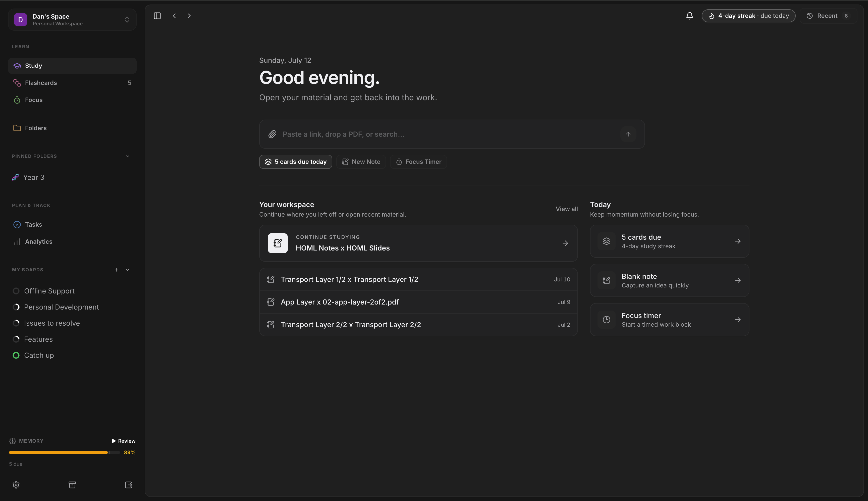
Task: Click arrow on the Blank note card
Action: pyautogui.click(x=738, y=280)
